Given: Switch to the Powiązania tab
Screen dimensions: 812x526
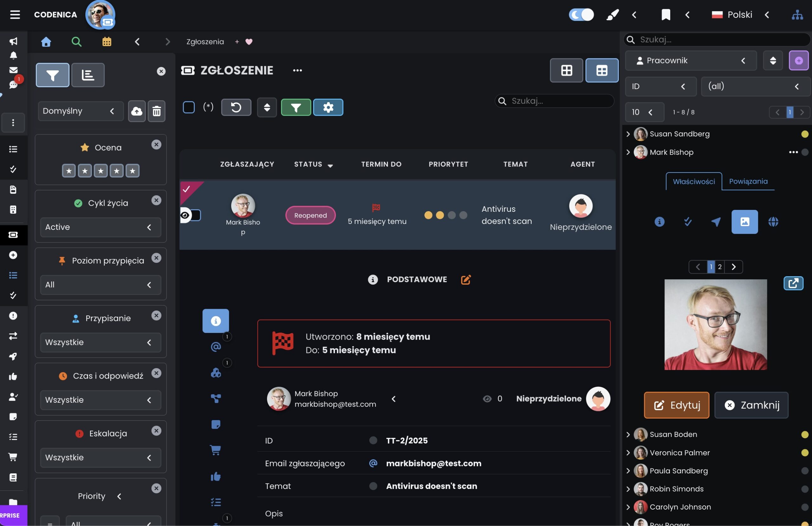Looking at the screenshot, I should click(x=749, y=181).
